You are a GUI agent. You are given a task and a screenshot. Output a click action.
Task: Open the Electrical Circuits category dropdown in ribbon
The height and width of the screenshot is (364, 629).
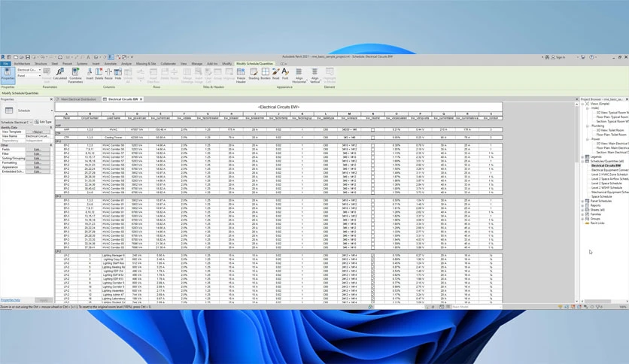(x=29, y=70)
